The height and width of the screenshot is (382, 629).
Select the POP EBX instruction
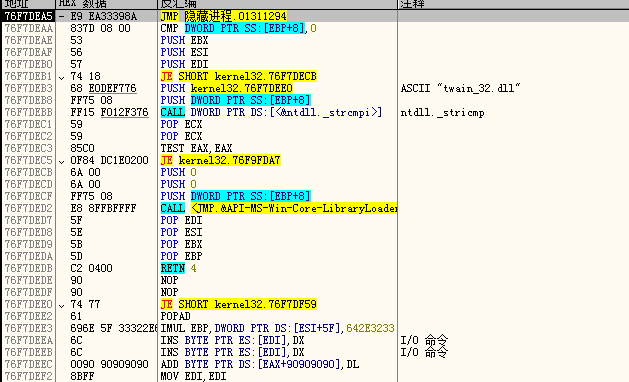181,244
